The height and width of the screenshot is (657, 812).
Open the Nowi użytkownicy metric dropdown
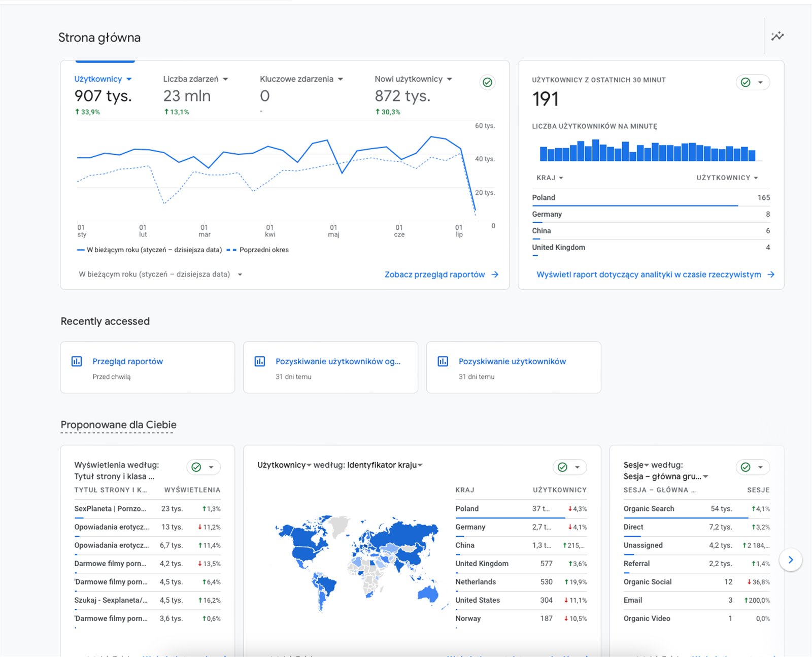[x=449, y=79]
